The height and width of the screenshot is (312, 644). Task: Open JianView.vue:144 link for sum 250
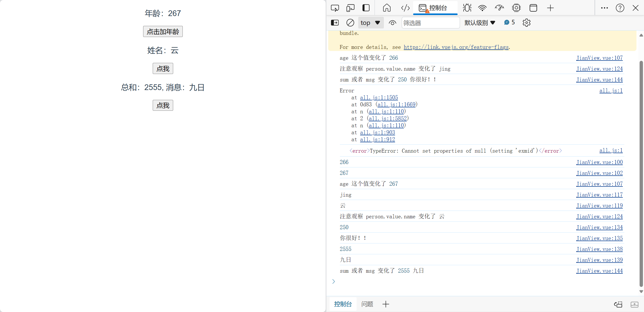pos(599,80)
